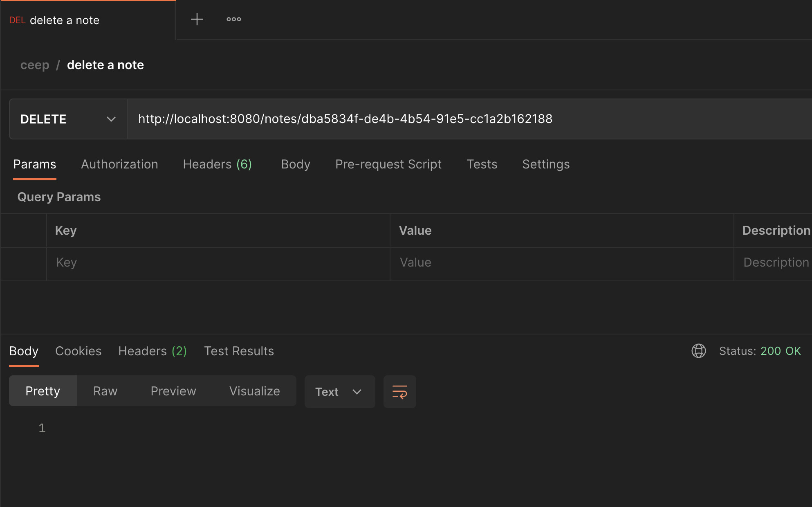This screenshot has height=507, width=812.
Task: Click the Value query param input field
Action: [561, 261]
